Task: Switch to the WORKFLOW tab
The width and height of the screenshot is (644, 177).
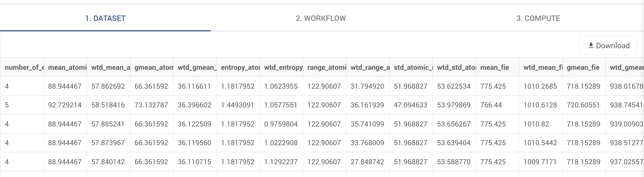Action: (321, 18)
